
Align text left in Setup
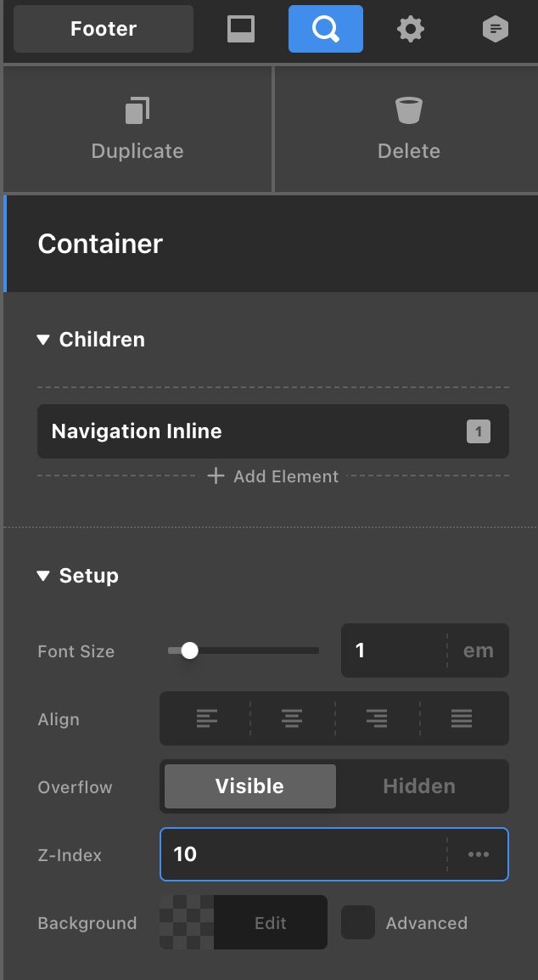click(x=206, y=719)
